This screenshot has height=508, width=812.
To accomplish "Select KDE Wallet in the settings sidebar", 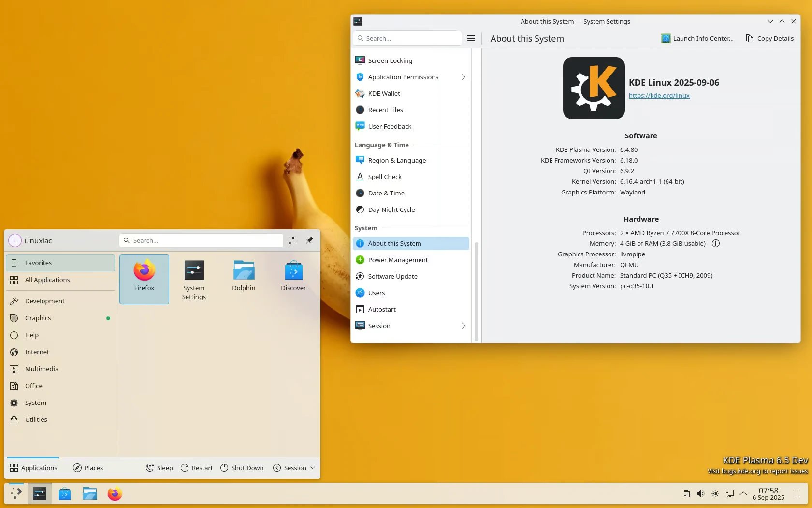I will [384, 93].
